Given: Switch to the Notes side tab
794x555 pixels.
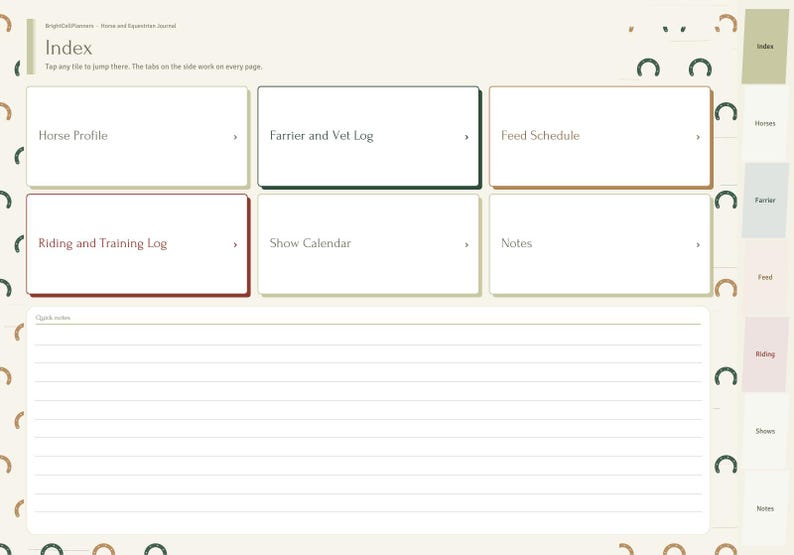Looking at the screenshot, I should pyautogui.click(x=765, y=508).
